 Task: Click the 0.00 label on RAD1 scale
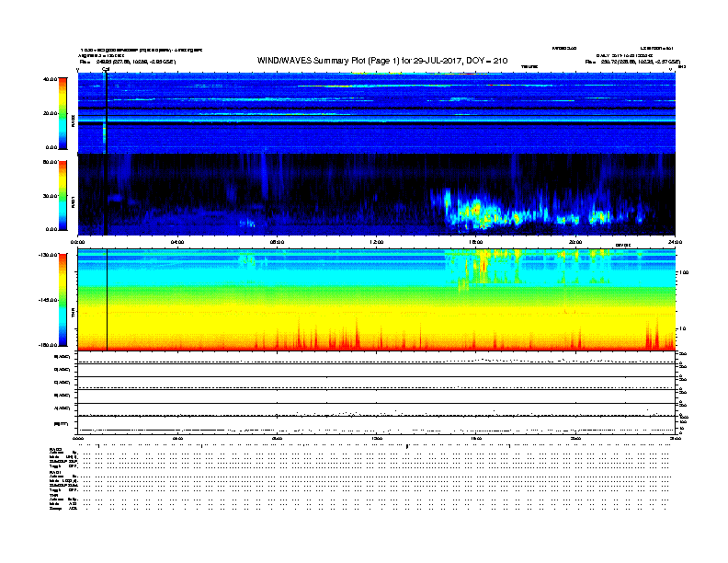pos(51,229)
